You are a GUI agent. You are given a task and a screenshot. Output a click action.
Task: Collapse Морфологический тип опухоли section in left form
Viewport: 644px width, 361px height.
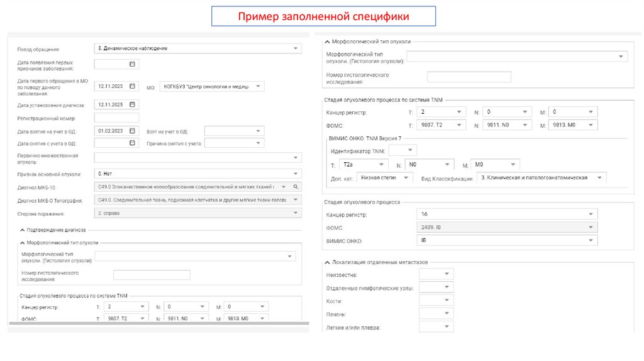pyautogui.click(x=23, y=243)
